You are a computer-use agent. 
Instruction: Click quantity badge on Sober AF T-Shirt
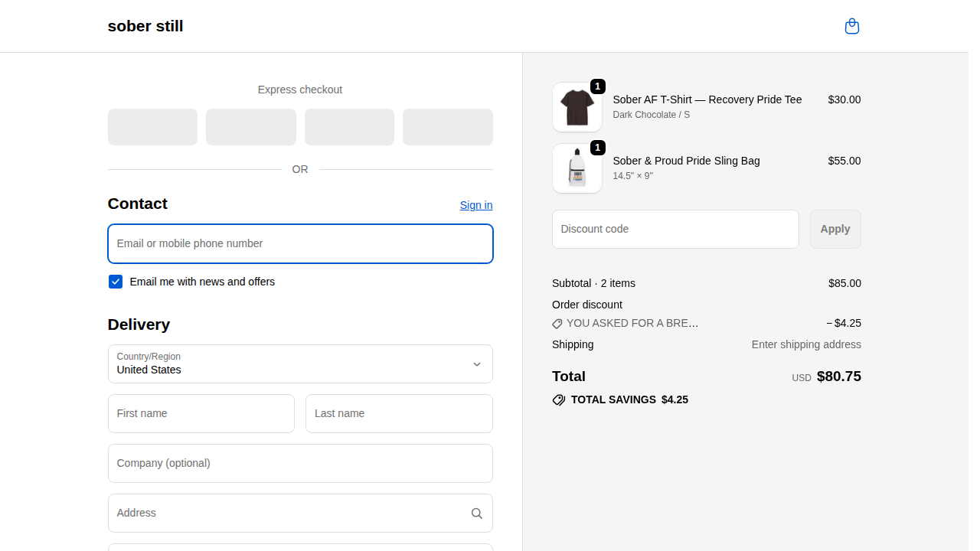click(598, 86)
